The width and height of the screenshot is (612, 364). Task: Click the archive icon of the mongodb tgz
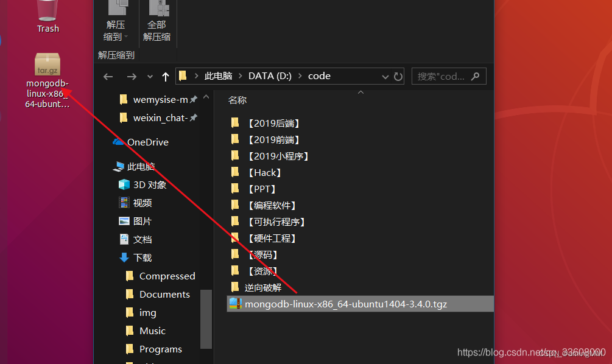(235, 304)
